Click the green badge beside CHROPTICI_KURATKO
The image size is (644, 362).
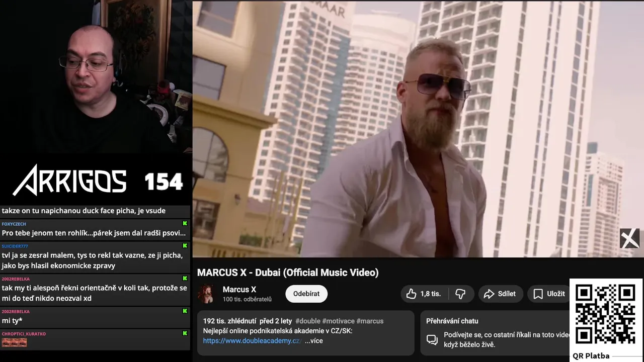185,333
